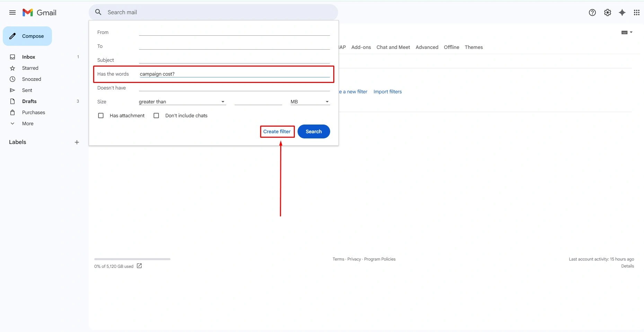
Task: Click the Sent arrow icon
Action: click(12, 90)
